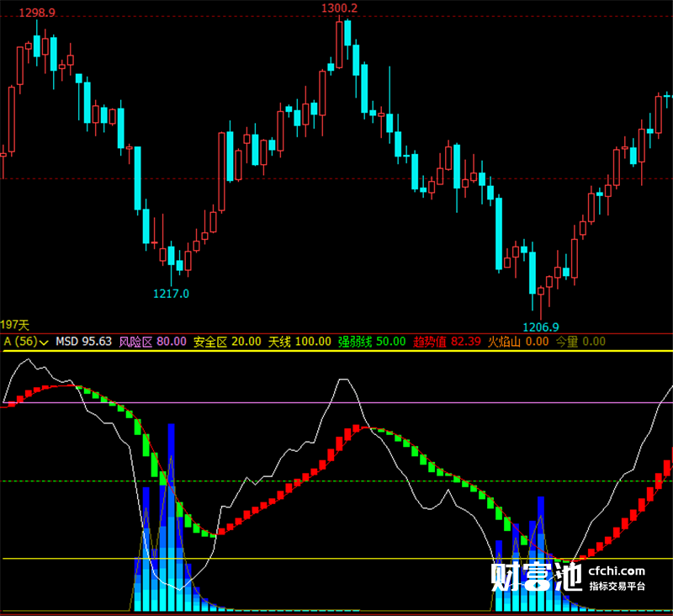Select the 1217.0 low price label
Viewport: 673px width, 616px height.
[x=171, y=294]
